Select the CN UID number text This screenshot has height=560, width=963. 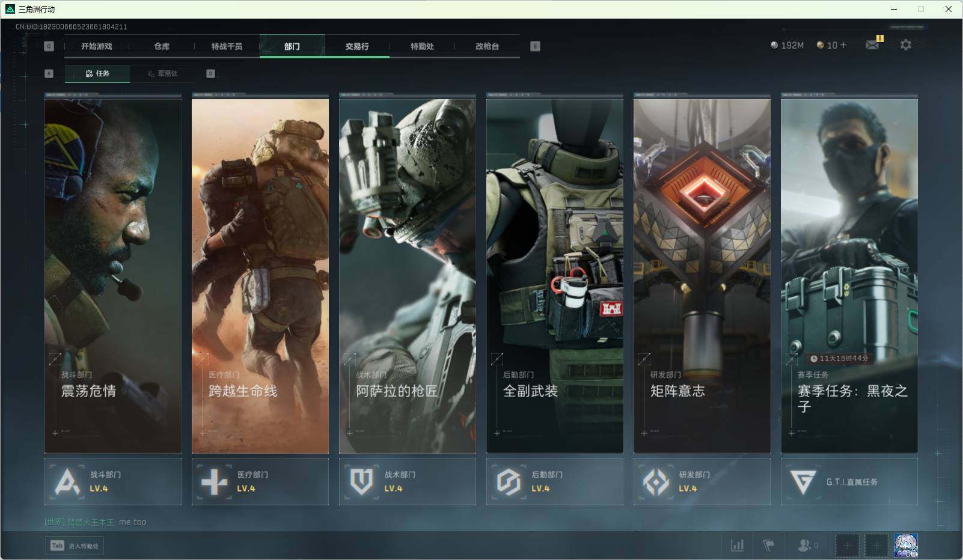pos(72,26)
